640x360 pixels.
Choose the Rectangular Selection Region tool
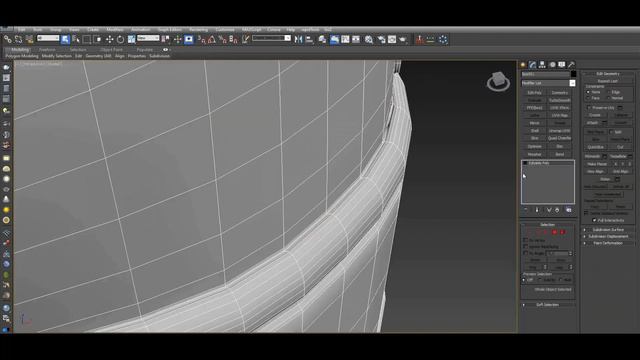click(87, 40)
